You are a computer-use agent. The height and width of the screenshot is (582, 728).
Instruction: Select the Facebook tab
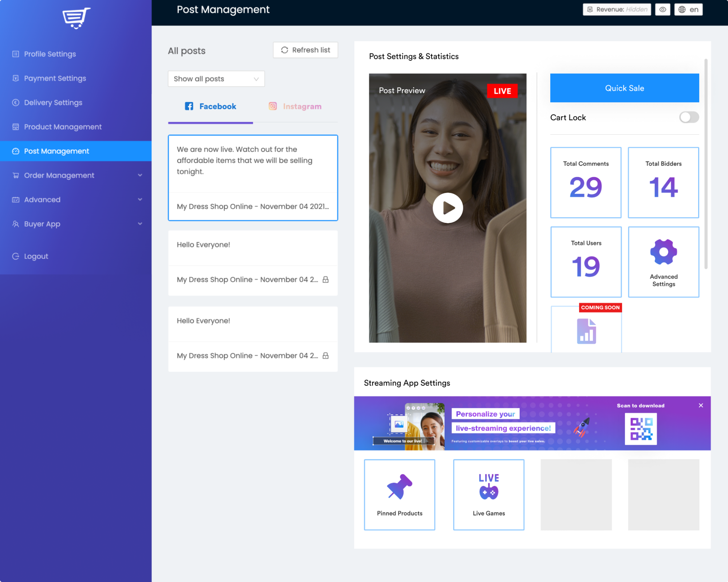[x=210, y=106]
